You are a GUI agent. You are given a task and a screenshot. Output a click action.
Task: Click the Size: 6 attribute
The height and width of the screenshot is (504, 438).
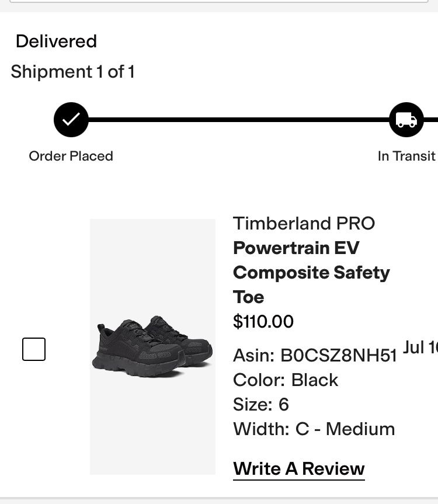click(261, 404)
